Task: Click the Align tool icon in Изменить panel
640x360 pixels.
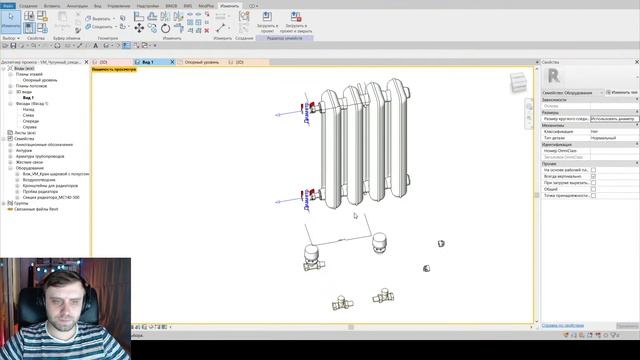Action: pyautogui.click(x=139, y=16)
